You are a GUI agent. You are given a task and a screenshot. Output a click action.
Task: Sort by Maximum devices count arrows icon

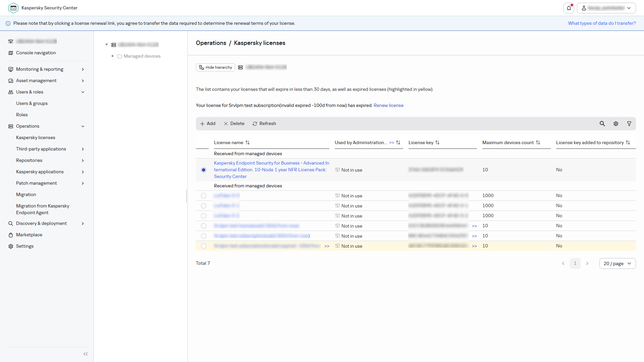click(x=538, y=142)
